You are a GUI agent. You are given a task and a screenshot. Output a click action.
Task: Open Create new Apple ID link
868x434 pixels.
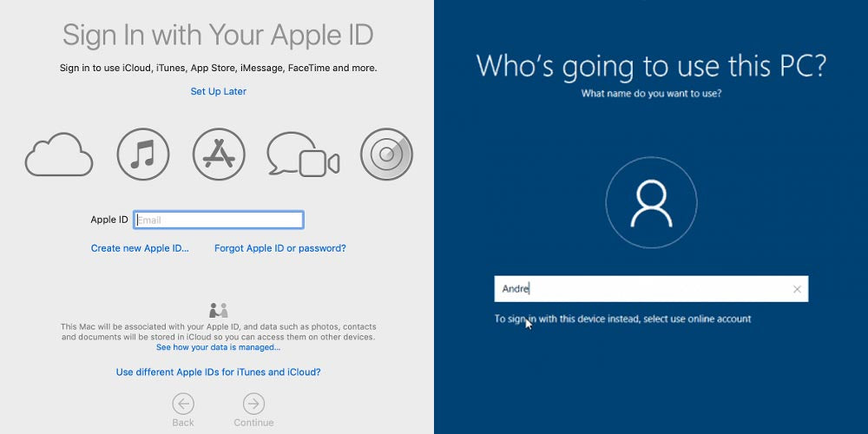(x=140, y=248)
